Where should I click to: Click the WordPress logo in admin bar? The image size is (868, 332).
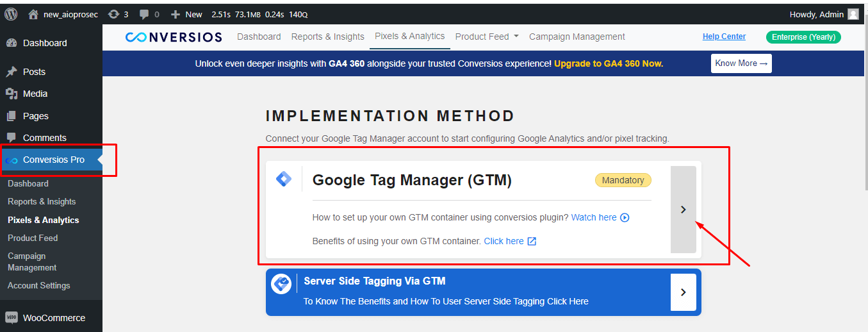[11, 14]
